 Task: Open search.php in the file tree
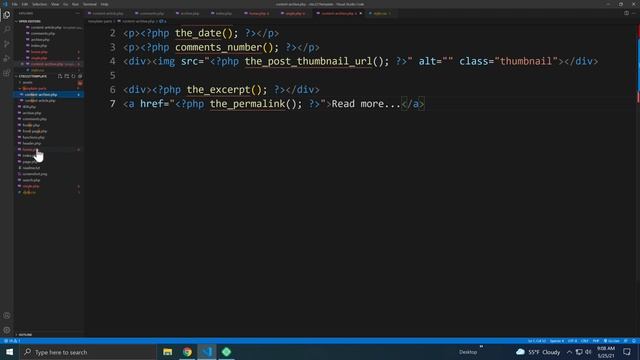(31, 180)
